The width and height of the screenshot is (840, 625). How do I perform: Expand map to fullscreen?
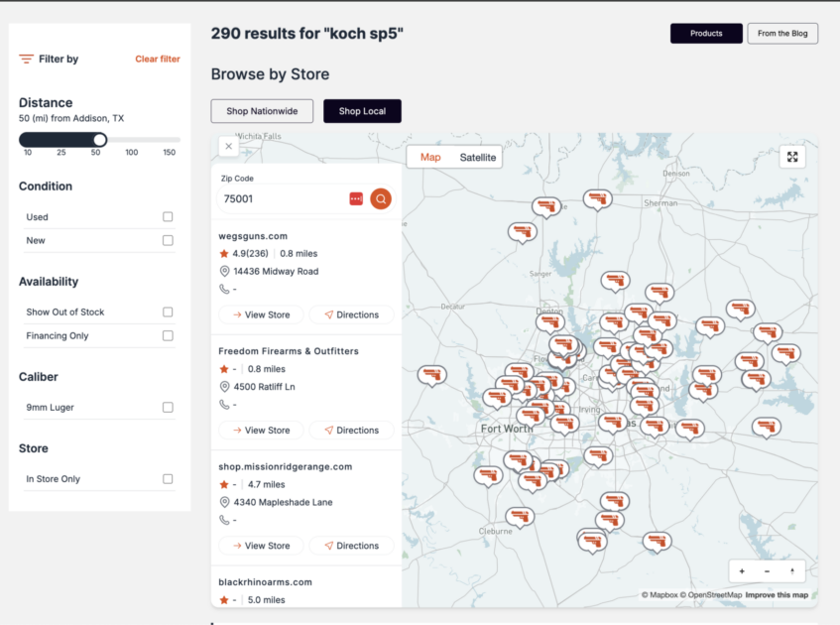(792, 157)
